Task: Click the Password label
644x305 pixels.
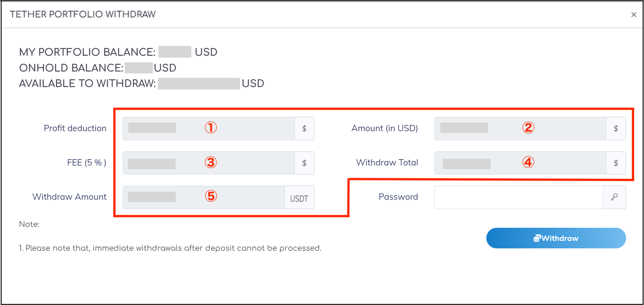Action: pos(398,197)
